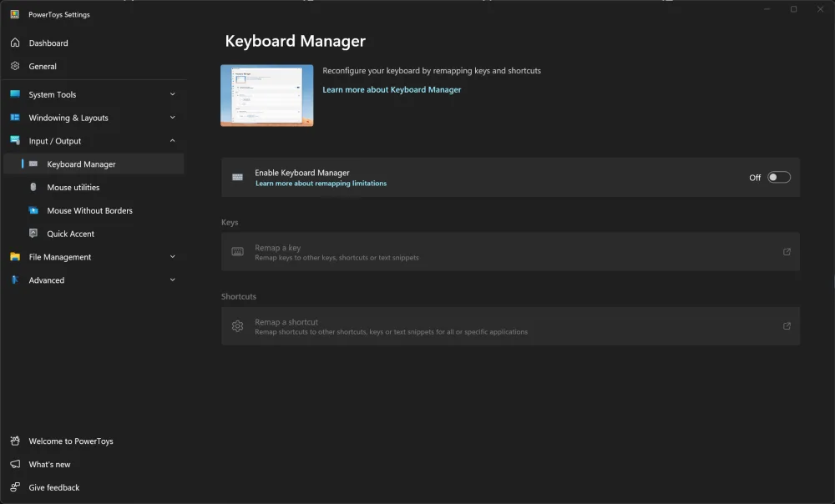The width and height of the screenshot is (835, 504).
Task: Collapse the Input / Output chevron
Action: (x=173, y=140)
